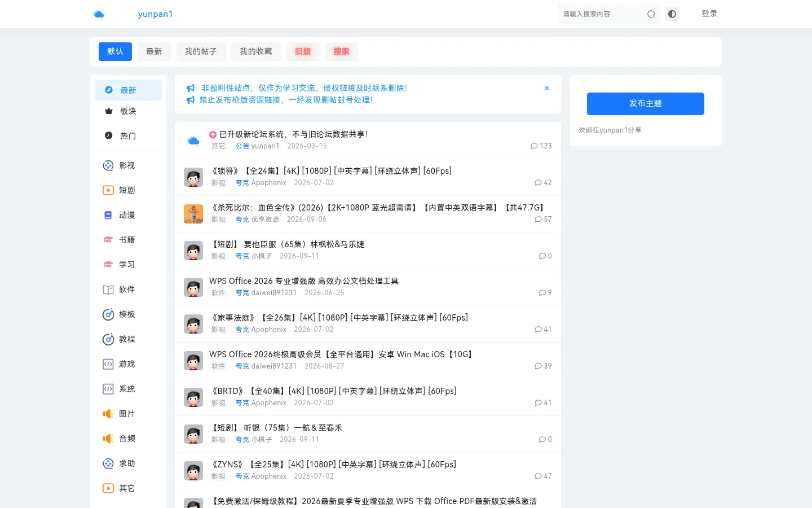Toggle dark mode theme switch
The image size is (812, 508).
[672, 14]
